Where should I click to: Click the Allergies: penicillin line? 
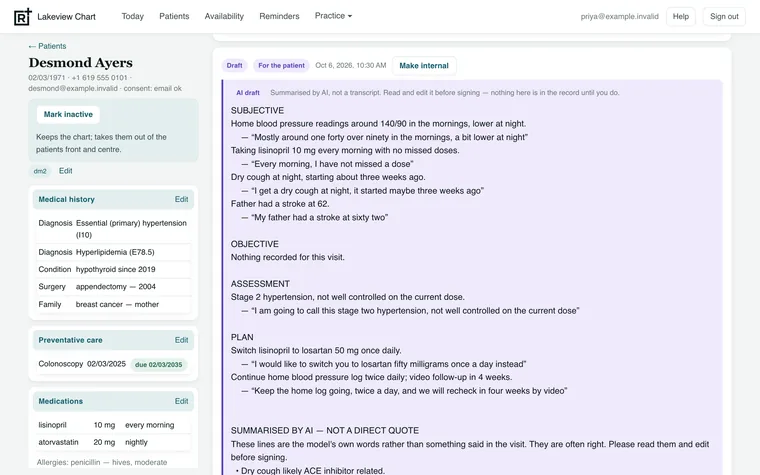[102, 462]
